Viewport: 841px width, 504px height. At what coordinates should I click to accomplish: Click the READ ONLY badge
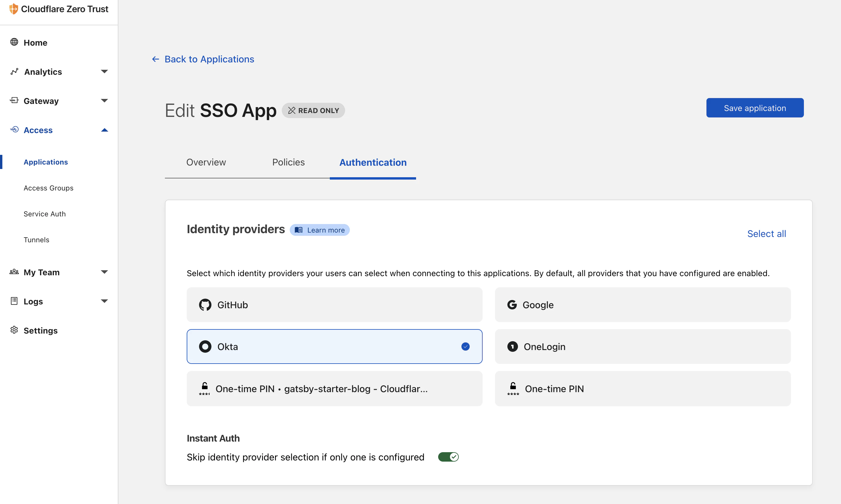tap(313, 110)
